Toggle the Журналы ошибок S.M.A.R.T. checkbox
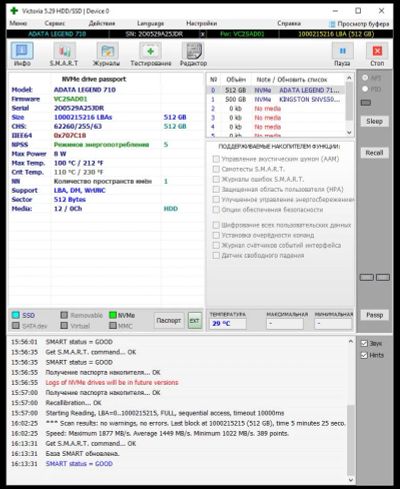The width and height of the screenshot is (400, 489). click(x=216, y=179)
